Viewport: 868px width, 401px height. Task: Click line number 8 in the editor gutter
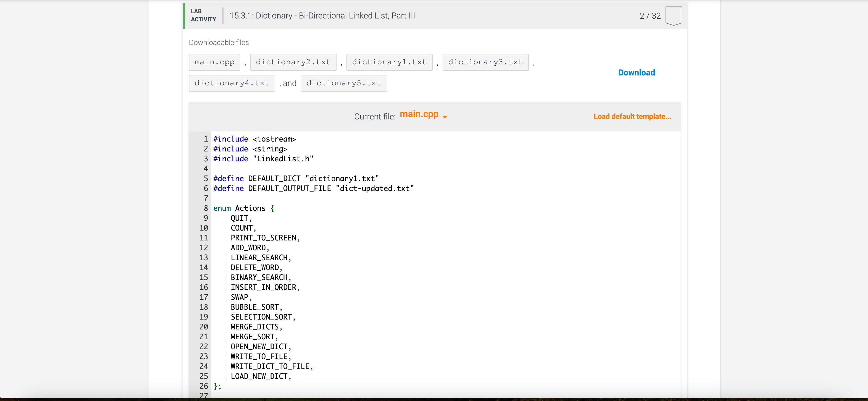pyautogui.click(x=206, y=208)
